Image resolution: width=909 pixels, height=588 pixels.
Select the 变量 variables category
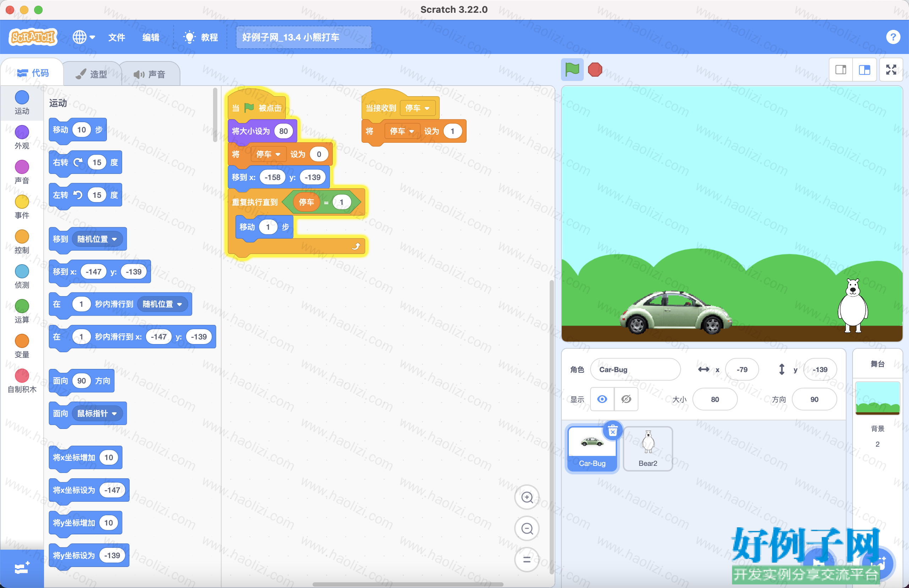point(22,346)
